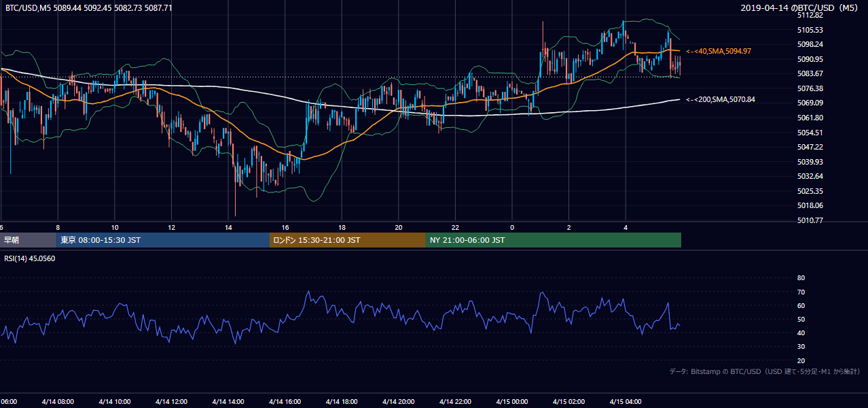Click the 4/14 08:00 date label
868x408 pixels.
pos(58,402)
